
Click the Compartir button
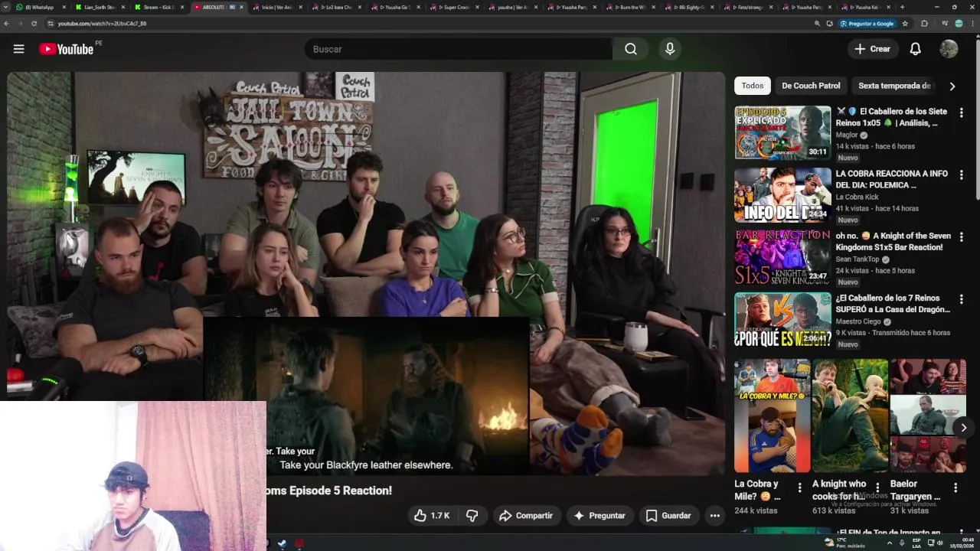[x=526, y=516]
